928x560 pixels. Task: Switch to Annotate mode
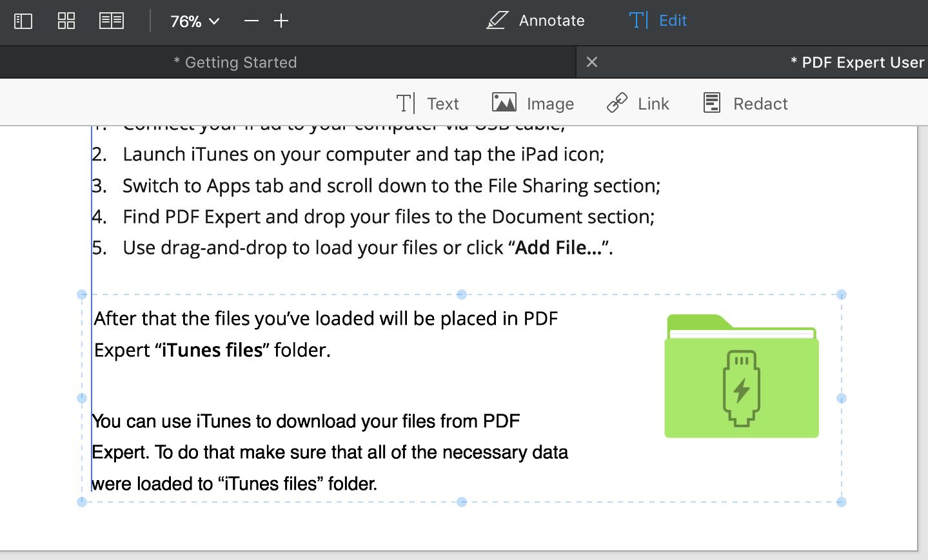(535, 21)
